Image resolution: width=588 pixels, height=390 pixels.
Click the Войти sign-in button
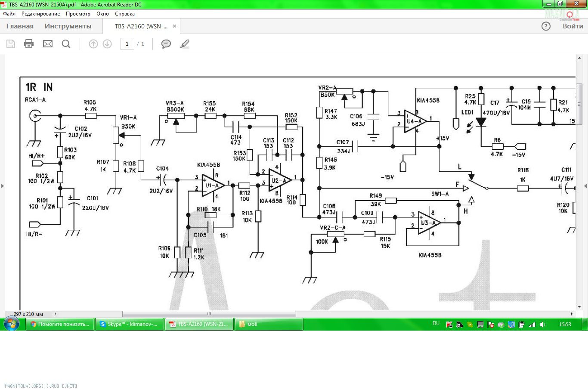pyautogui.click(x=573, y=26)
